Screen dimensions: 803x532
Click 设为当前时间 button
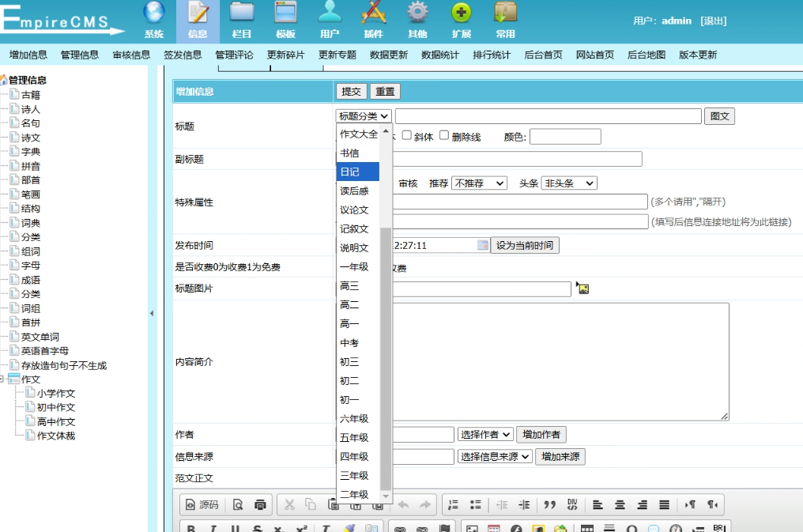click(525, 245)
